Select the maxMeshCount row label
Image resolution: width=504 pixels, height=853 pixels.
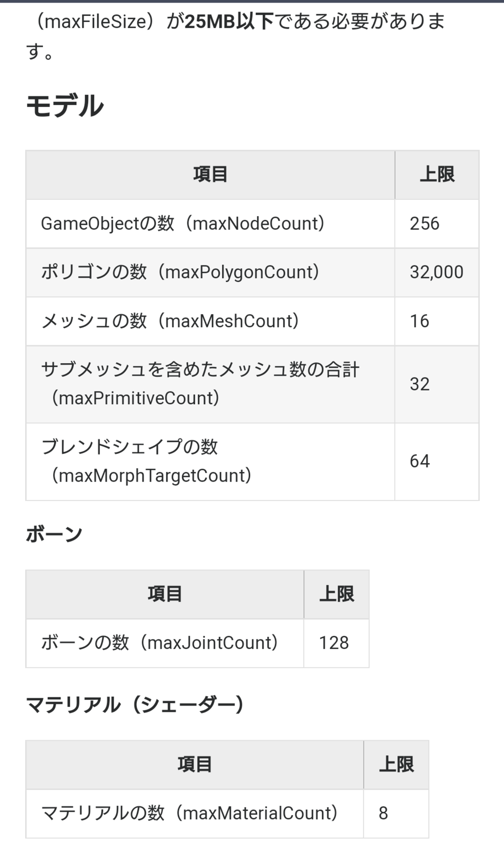click(x=170, y=321)
